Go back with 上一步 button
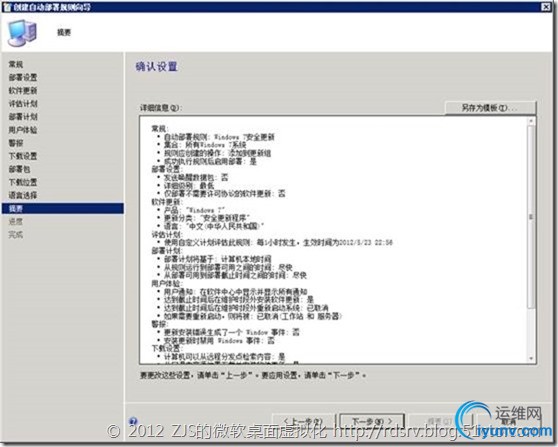The width and height of the screenshot is (558, 447). coord(304,421)
